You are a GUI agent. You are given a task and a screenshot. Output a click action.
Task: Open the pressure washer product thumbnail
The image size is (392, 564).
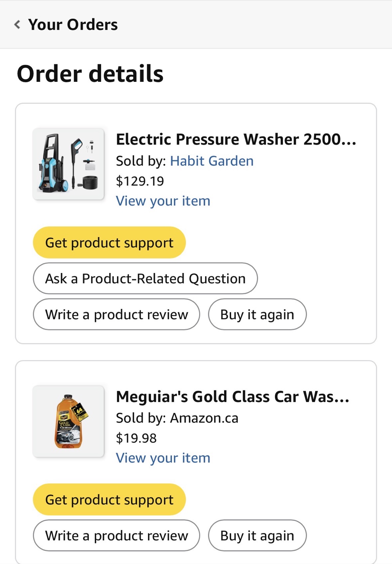coord(69,164)
